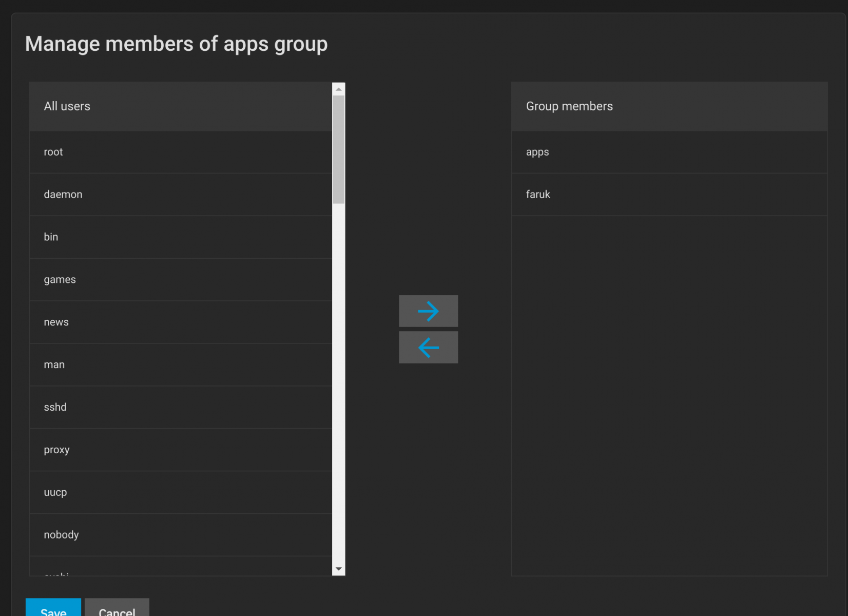
Task: Select the news user
Action: coord(181,322)
